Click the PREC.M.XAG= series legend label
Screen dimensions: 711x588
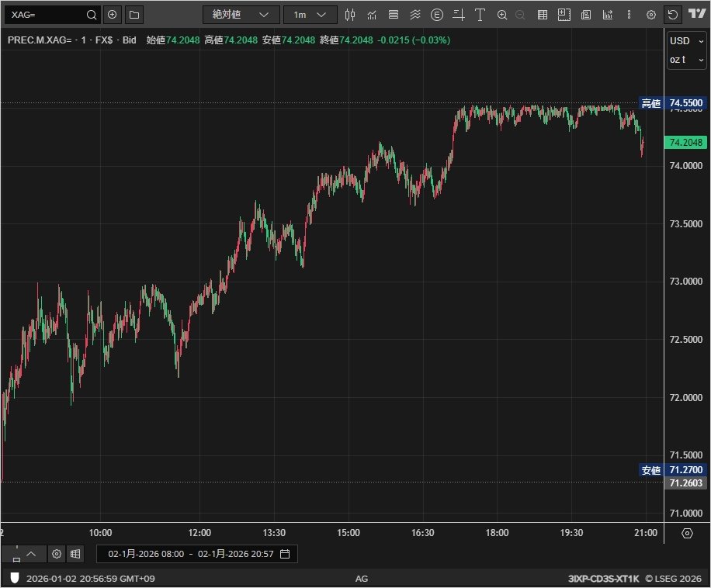click(72, 40)
